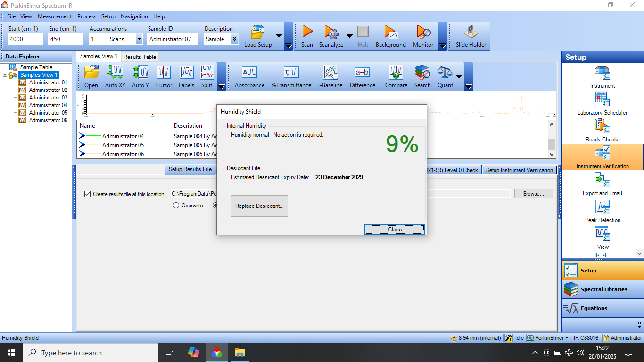This screenshot has width=644, height=362.
Task: Select the Auto XY scaling tool
Action: (x=115, y=73)
